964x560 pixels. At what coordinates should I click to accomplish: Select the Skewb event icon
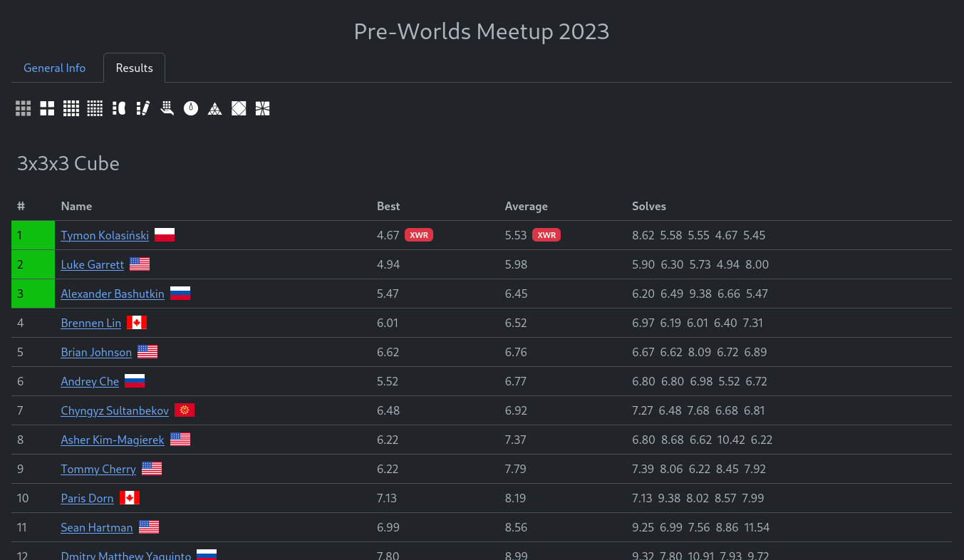click(x=239, y=108)
